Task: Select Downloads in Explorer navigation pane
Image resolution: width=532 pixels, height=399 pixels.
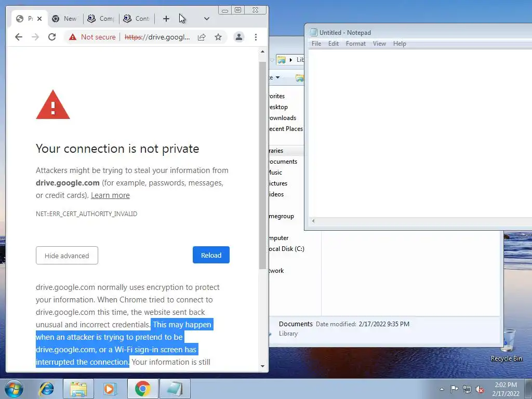Action: click(282, 118)
